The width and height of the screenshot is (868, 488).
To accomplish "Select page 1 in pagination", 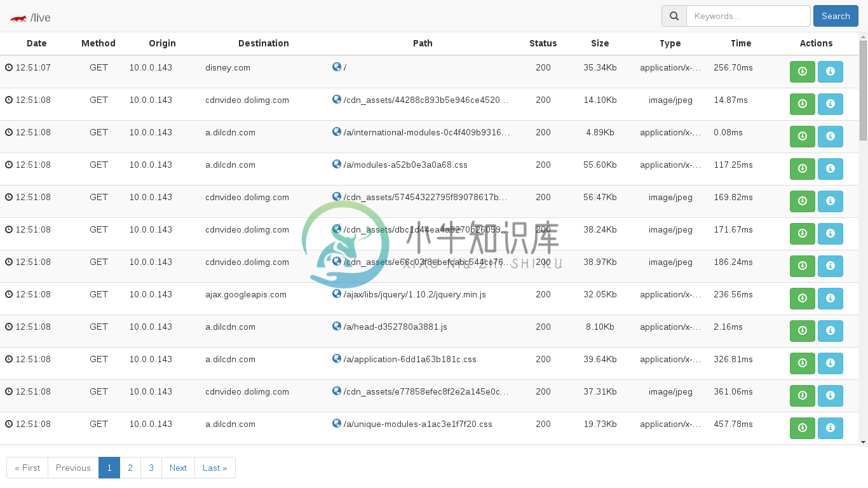I will pos(109,468).
